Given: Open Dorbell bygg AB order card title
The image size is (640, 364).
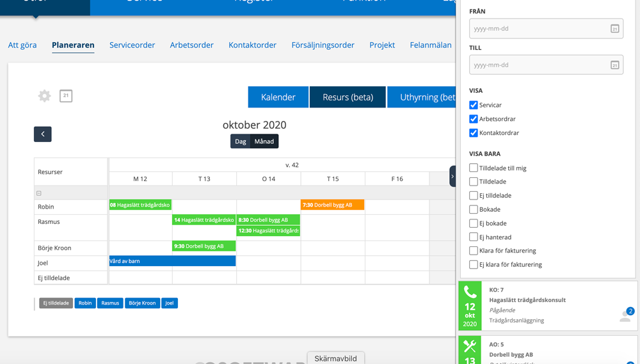Looking at the screenshot, I should 511,354.
